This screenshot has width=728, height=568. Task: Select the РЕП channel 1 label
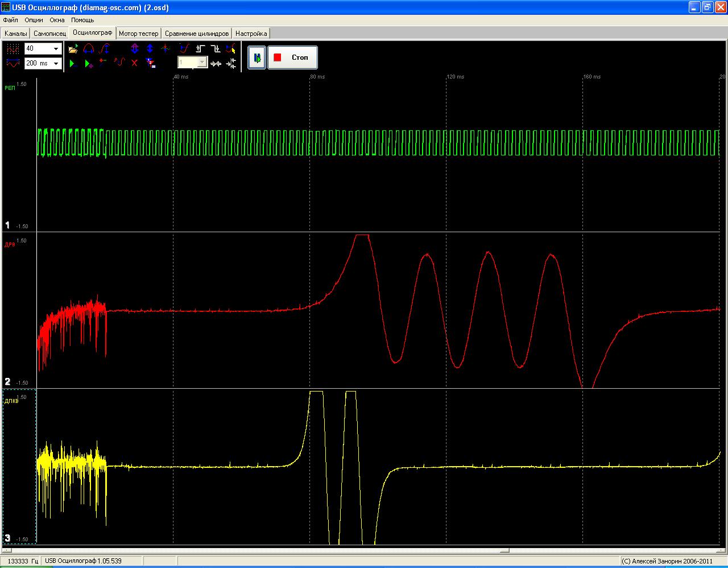[10, 87]
